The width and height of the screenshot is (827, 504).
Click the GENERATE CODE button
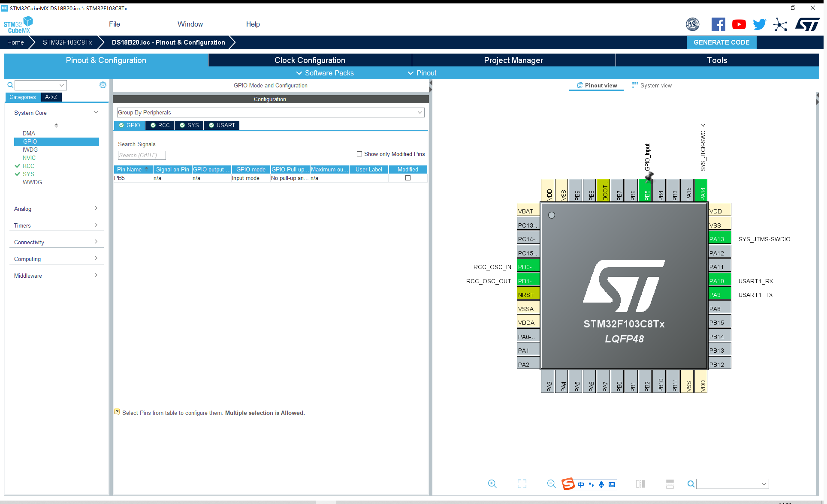721,42
